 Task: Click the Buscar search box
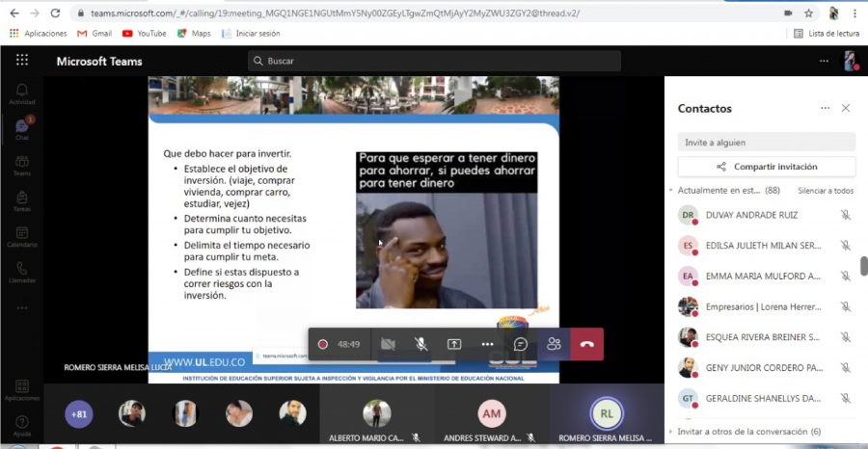434,61
